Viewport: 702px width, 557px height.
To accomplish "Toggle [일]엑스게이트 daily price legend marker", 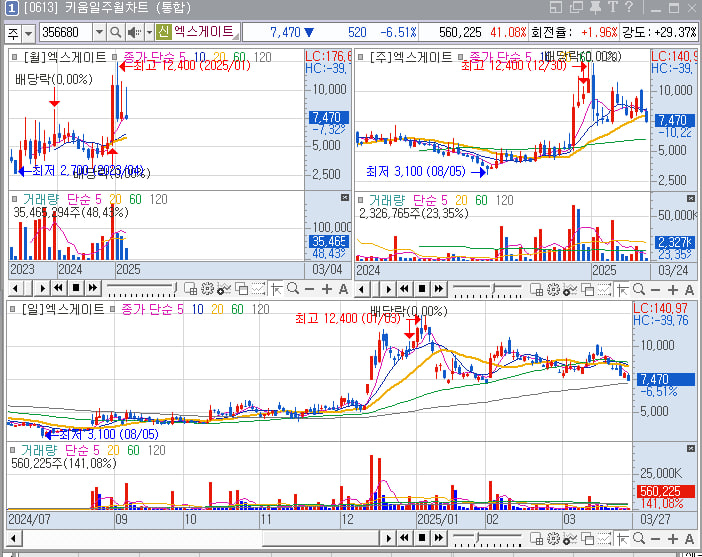I will point(13,308).
